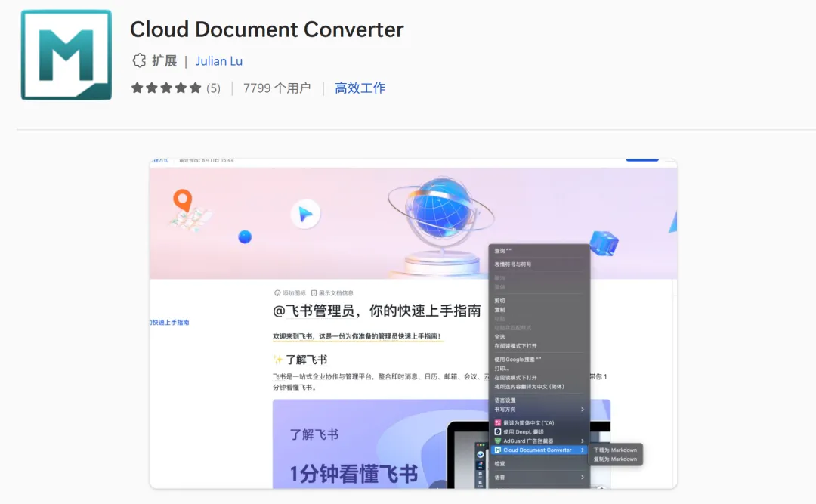
Task: Click the Cloud Document Converter title
Action: point(267,29)
